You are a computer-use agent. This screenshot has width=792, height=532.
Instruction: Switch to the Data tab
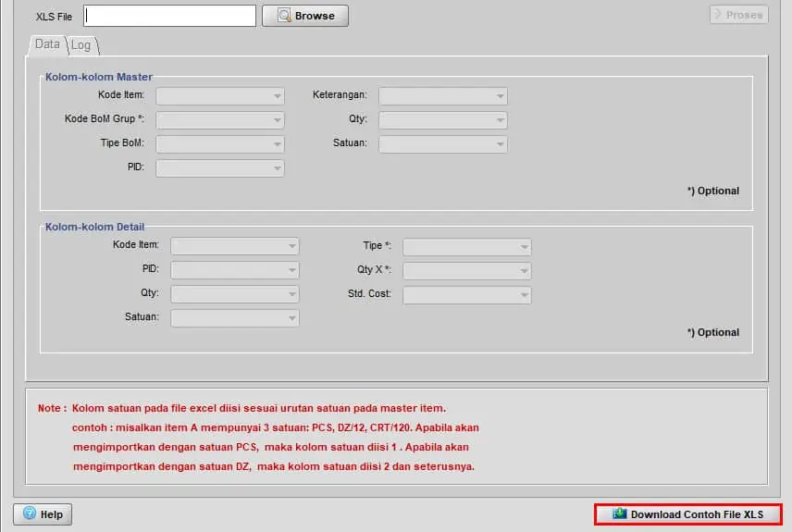(47, 44)
